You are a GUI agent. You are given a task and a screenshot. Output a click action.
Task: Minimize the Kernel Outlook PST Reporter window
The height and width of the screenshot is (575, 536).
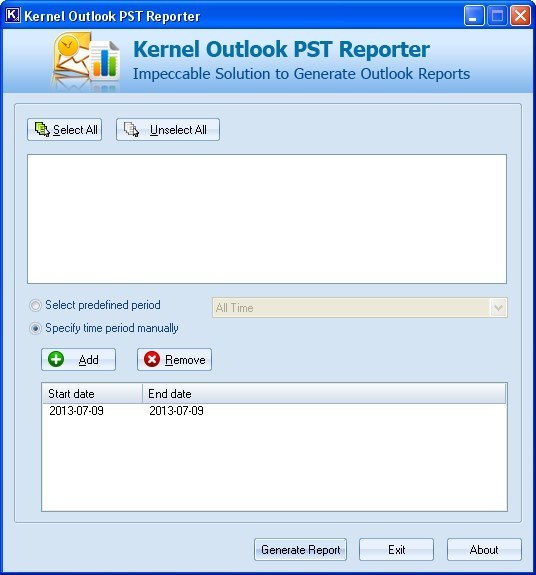(x=474, y=16)
